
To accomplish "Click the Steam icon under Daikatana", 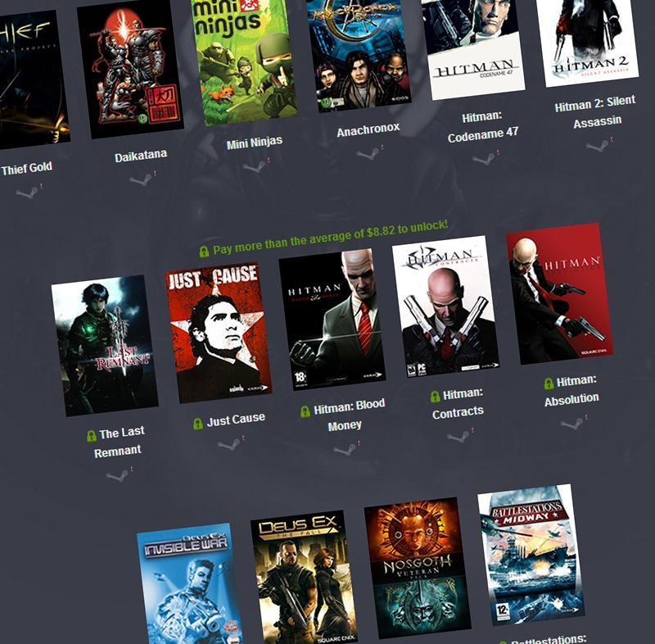I will [140, 180].
